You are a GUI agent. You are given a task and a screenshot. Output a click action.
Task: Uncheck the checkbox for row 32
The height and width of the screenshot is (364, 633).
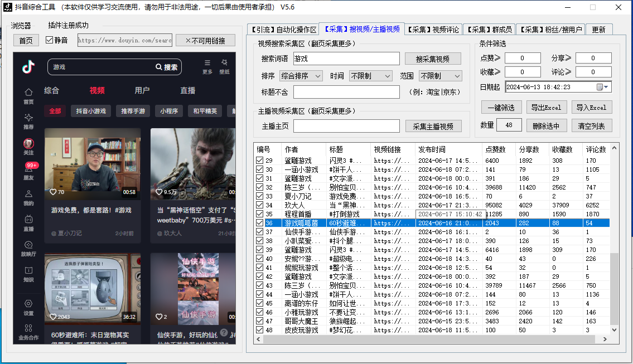(259, 187)
